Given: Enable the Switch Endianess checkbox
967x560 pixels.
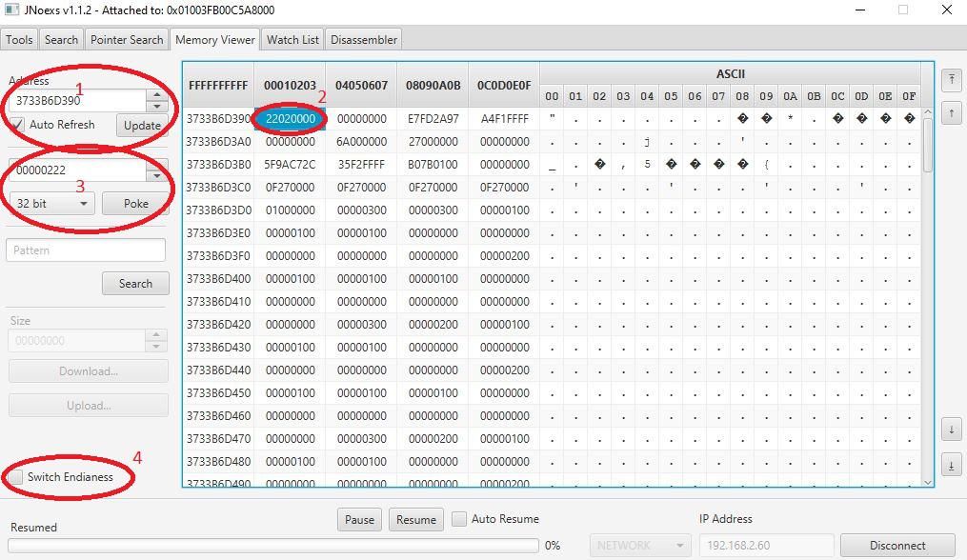Looking at the screenshot, I should 17,477.
